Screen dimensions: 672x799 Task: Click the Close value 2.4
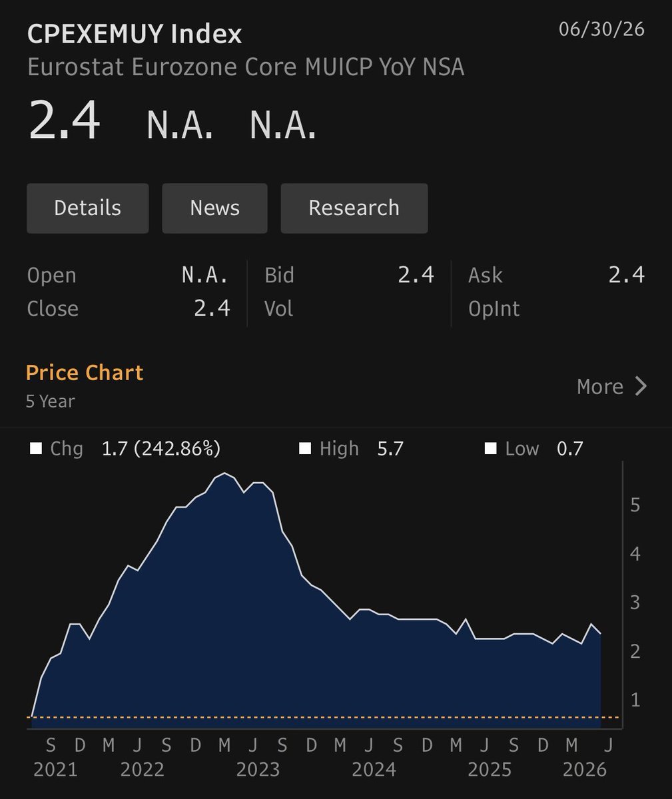212,308
